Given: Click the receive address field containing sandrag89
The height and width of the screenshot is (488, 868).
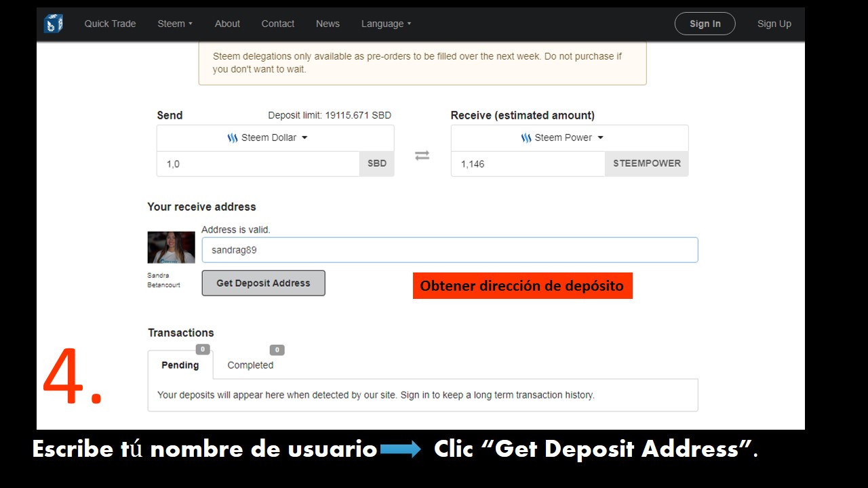Looking at the screenshot, I should tap(450, 250).
